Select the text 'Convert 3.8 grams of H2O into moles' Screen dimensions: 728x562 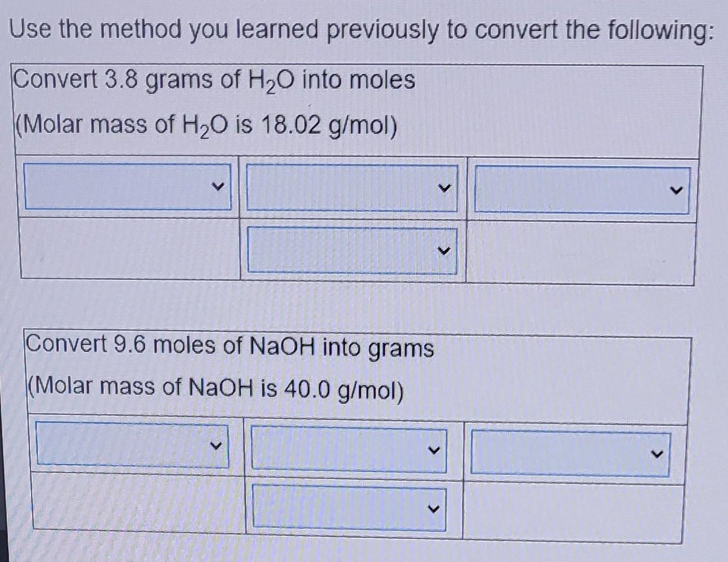click(x=213, y=81)
